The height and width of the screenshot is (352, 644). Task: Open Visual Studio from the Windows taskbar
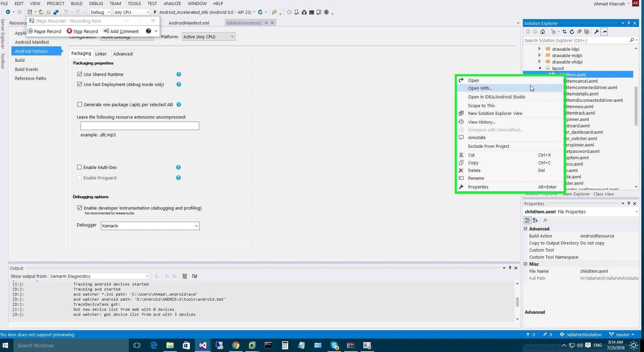tap(203, 345)
